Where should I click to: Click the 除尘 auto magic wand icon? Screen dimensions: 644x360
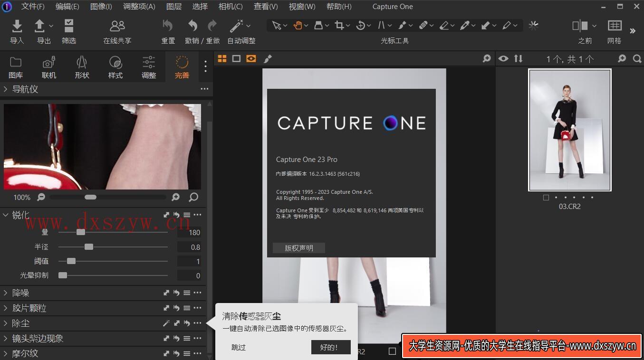pos(166,323)
